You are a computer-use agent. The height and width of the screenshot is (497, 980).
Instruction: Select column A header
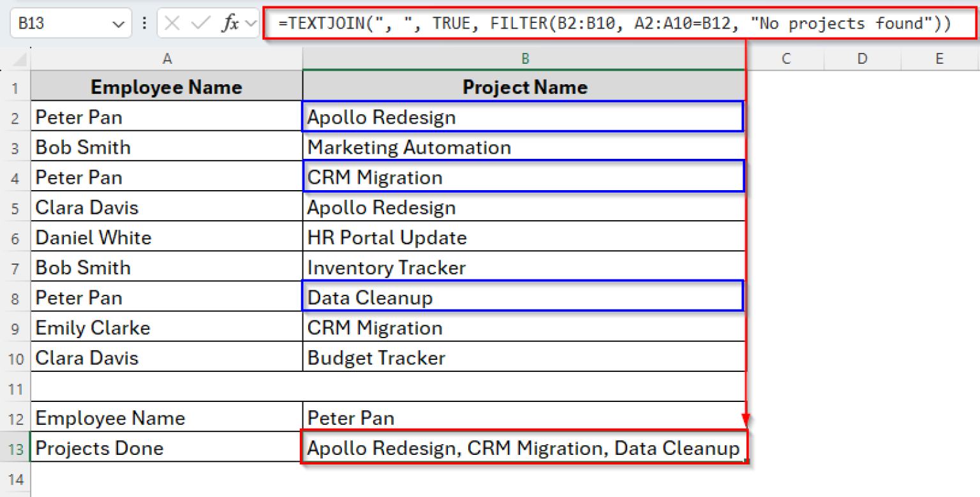tap(167, 59)
